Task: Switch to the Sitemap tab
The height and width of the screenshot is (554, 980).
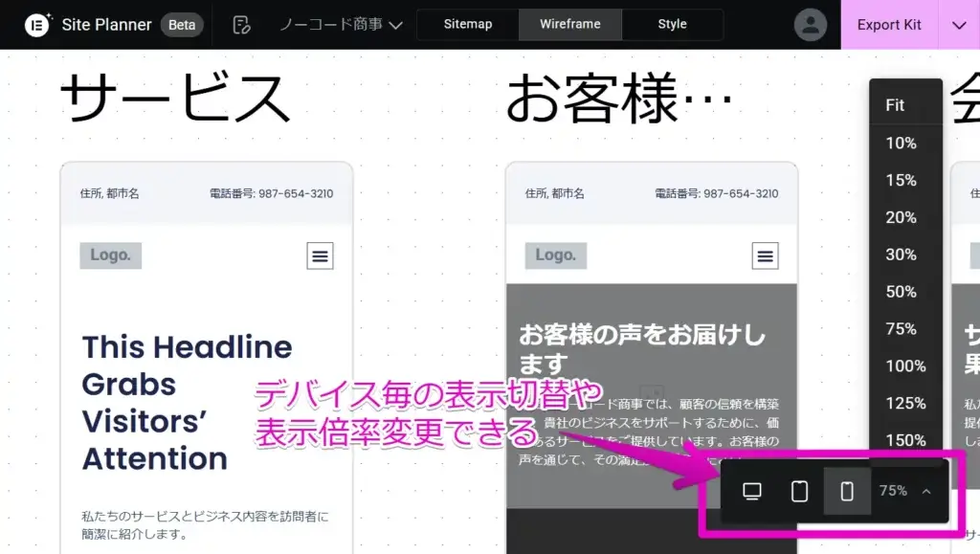Action: pos(467,24)
